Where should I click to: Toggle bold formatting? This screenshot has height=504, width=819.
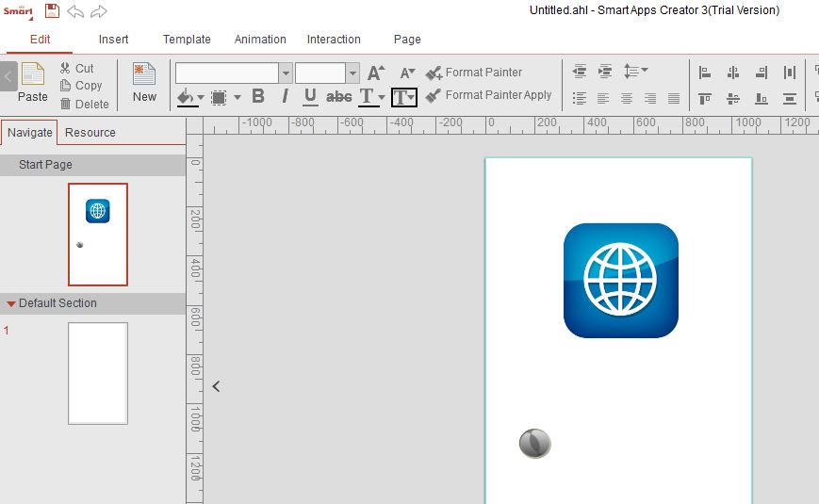pos(258,96)
